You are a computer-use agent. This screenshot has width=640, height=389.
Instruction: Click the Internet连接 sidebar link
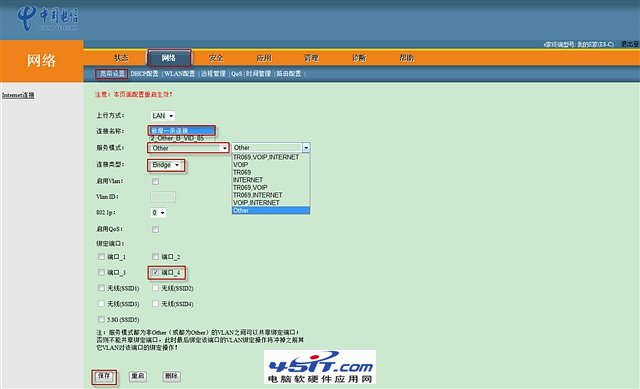pos(18,95)
